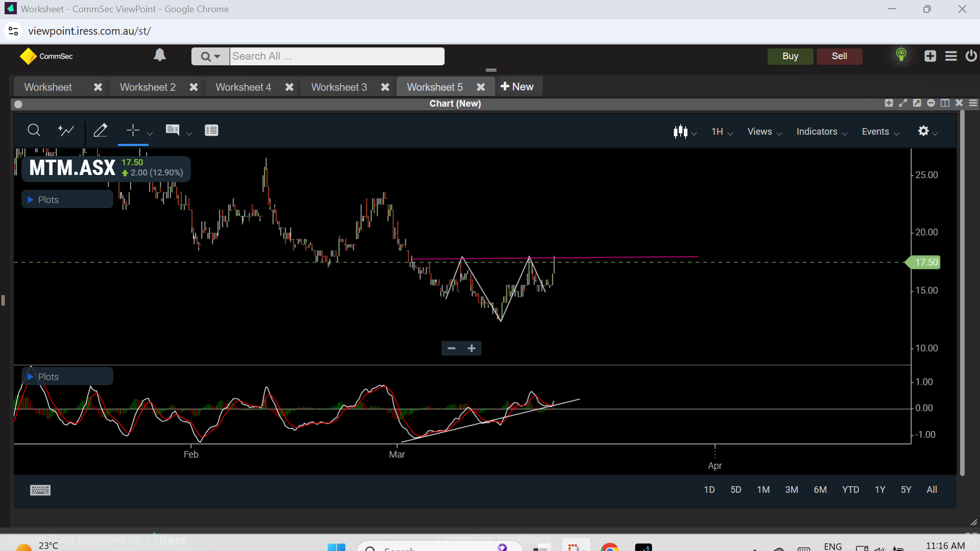Expand the price chart Plots panel
Viewport: 980px width, 551px height.
coord(67,200)
